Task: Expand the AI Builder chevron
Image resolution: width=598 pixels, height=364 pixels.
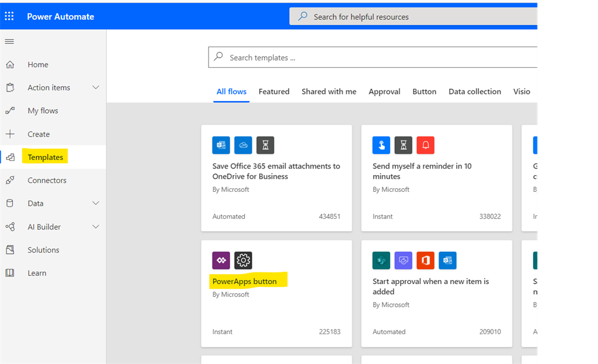Action: pyautogui.click(x=96, y=227)
